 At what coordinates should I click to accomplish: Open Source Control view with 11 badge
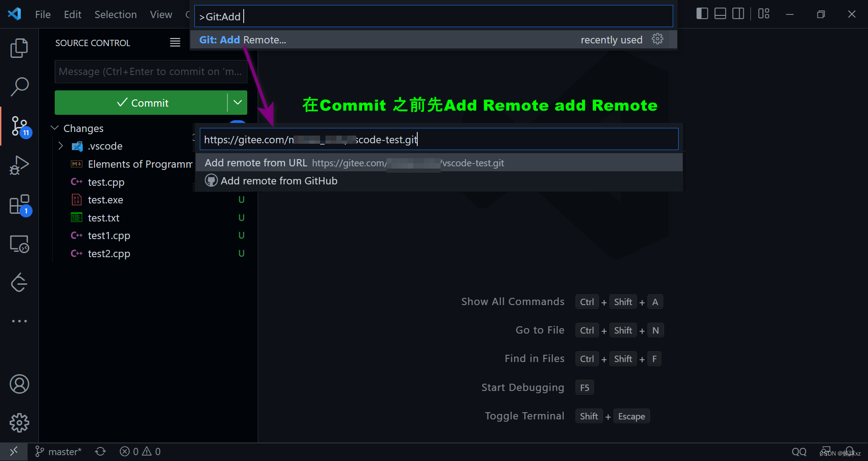pos(20,127)
